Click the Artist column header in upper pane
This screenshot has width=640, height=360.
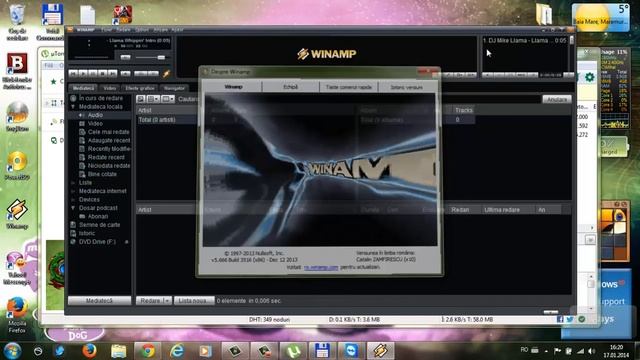(x=145, y=110)
